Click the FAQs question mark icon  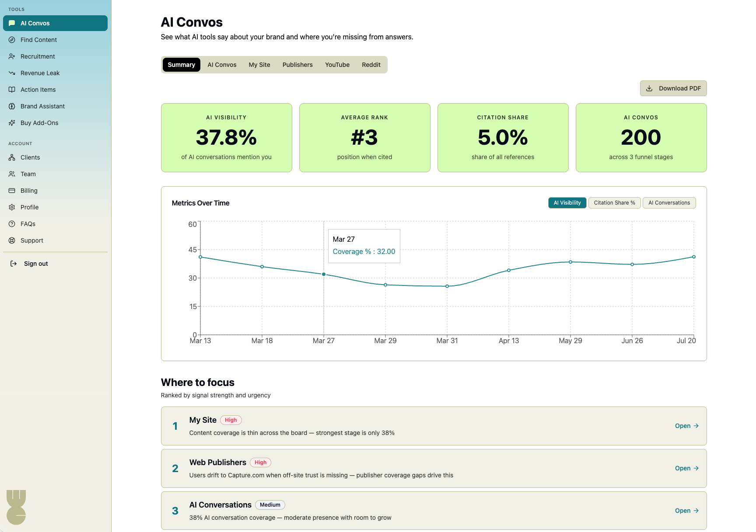click(x=12, y=224)
